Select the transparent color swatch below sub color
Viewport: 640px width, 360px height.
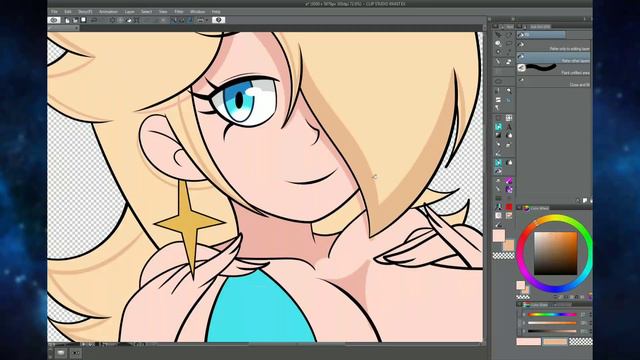(x=504, y=256)
